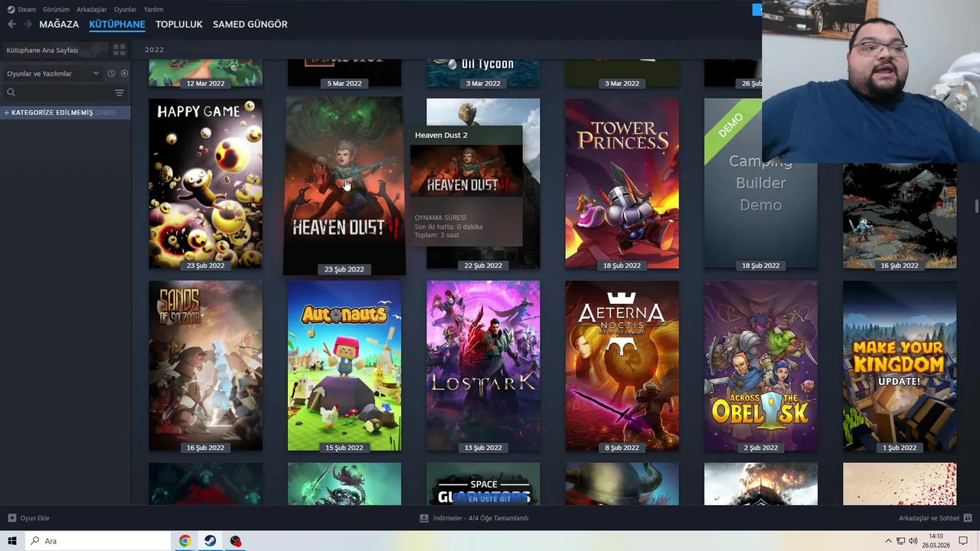Click the Oyun Ekle plus icon
This screenshot has width=980, height=551.
[x=11, y=518]
